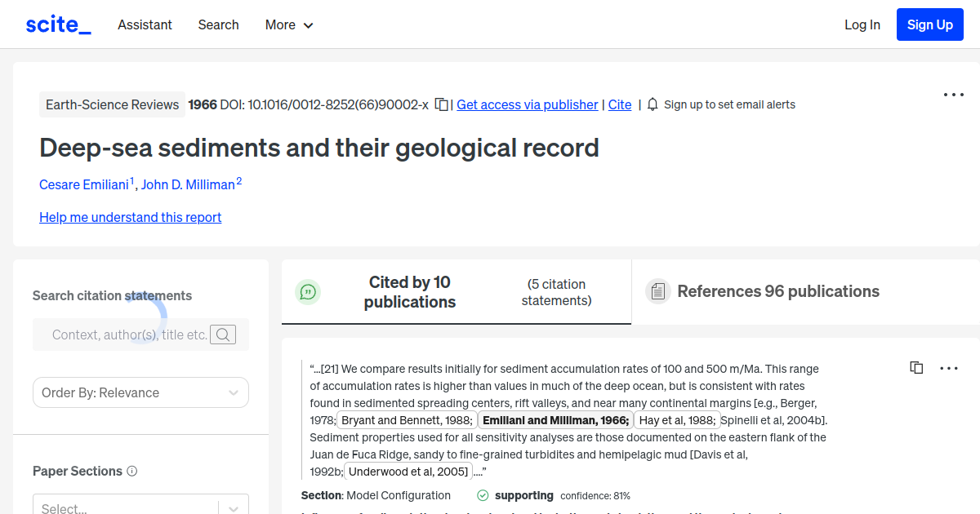Open the three-dot menu on the citation card

(949, 367)
